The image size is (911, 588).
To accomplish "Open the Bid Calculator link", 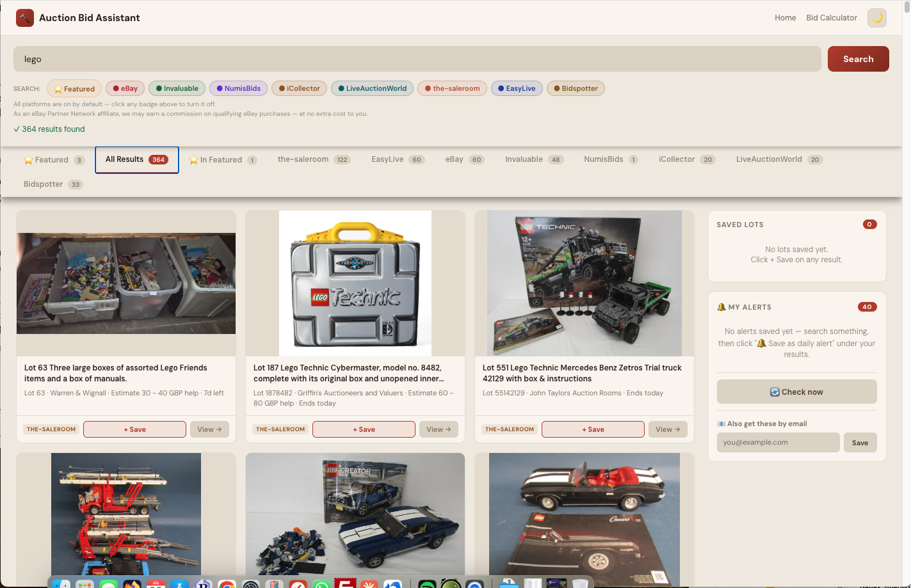I will coord(832,18).
